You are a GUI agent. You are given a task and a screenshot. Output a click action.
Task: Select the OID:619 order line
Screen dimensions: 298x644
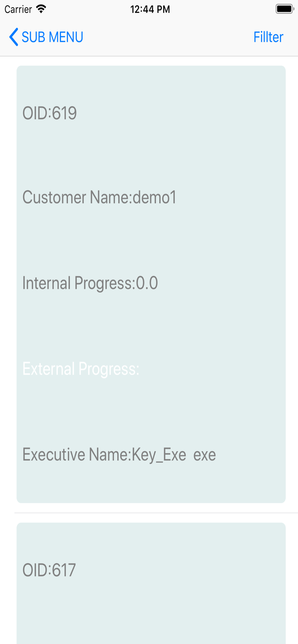click(x=49, y=113)
